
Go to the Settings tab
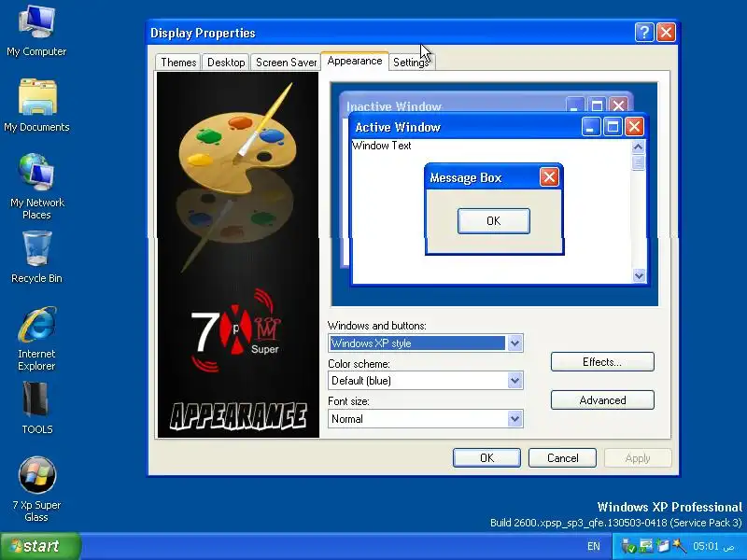(x=411, y=63)
